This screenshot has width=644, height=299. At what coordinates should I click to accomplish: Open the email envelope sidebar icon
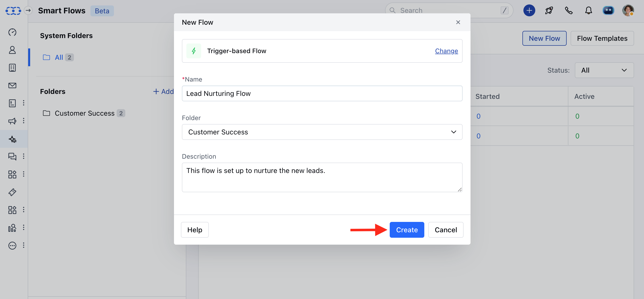click(12, 85)
